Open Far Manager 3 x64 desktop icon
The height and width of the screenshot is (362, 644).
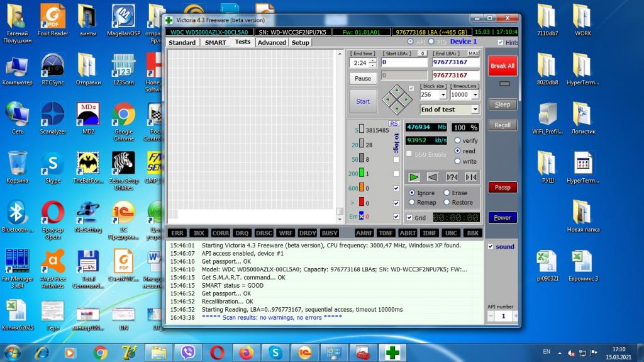(x=17, y=269)
